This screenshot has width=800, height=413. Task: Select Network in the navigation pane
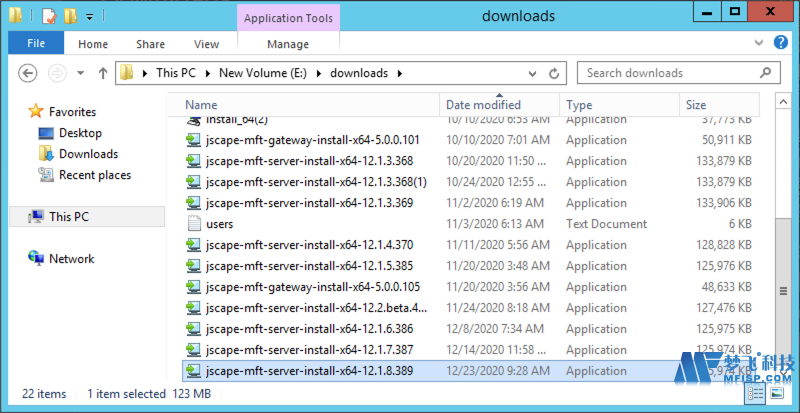click(x=71, y=258)
